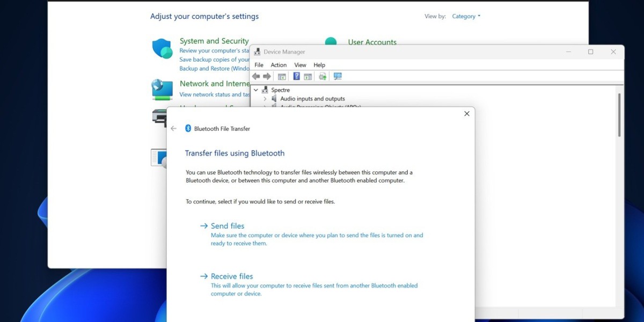Open the View by Category dropdown
This screenshot has height=322, width=644.
coord(466,17)
